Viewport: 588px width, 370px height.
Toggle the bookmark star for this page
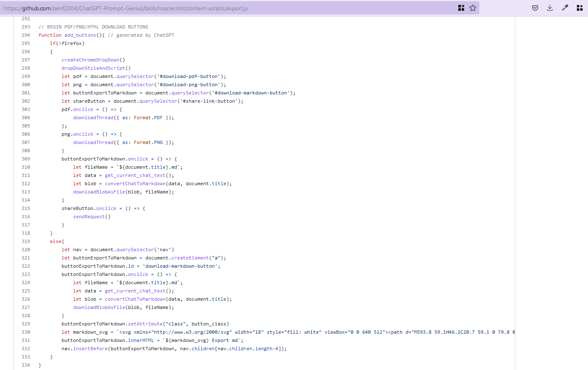pyautogui.click(x=473, y=7)
